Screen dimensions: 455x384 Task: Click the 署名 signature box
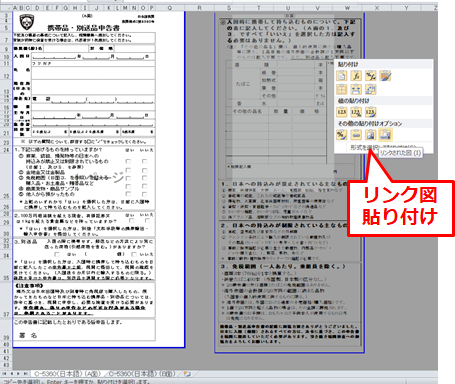[84, 330]
